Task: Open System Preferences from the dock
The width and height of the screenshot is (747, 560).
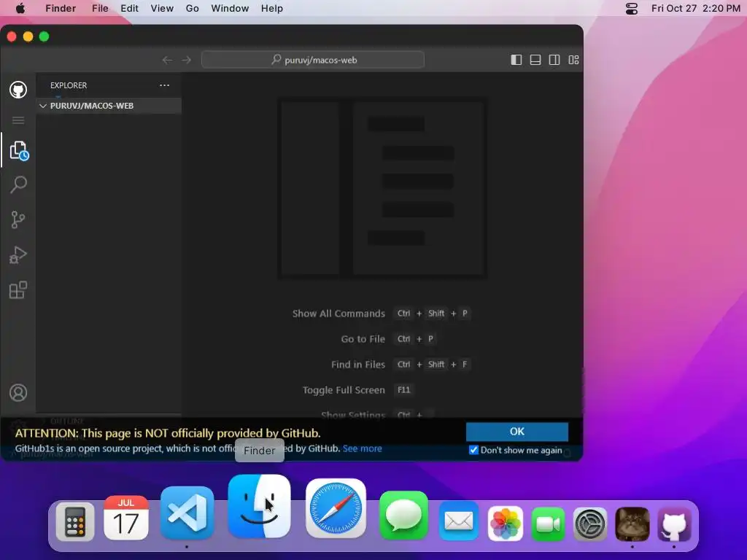Action: click(589, 524)
